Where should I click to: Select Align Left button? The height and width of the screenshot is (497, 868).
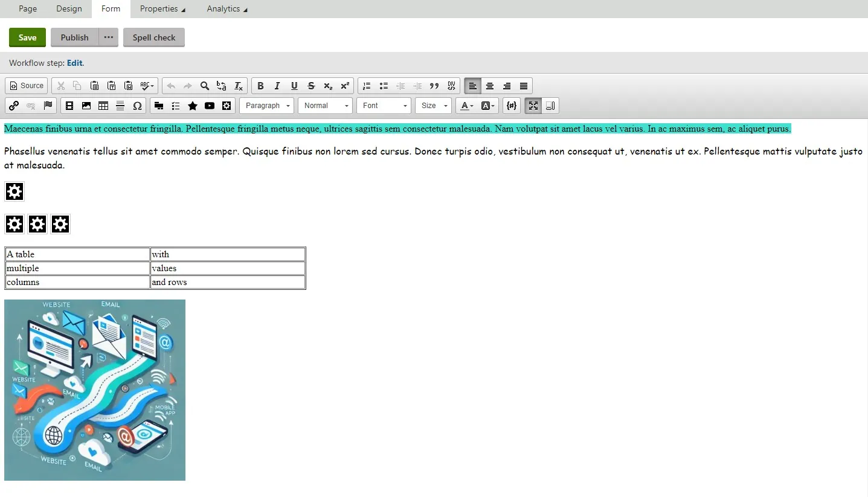[x=473, y=86]
